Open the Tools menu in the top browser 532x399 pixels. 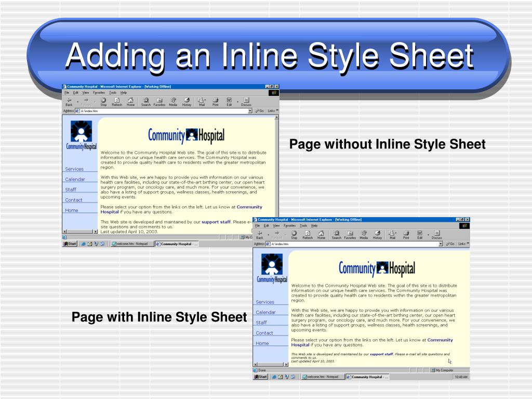pyautogui.click(x=112, y=92)
